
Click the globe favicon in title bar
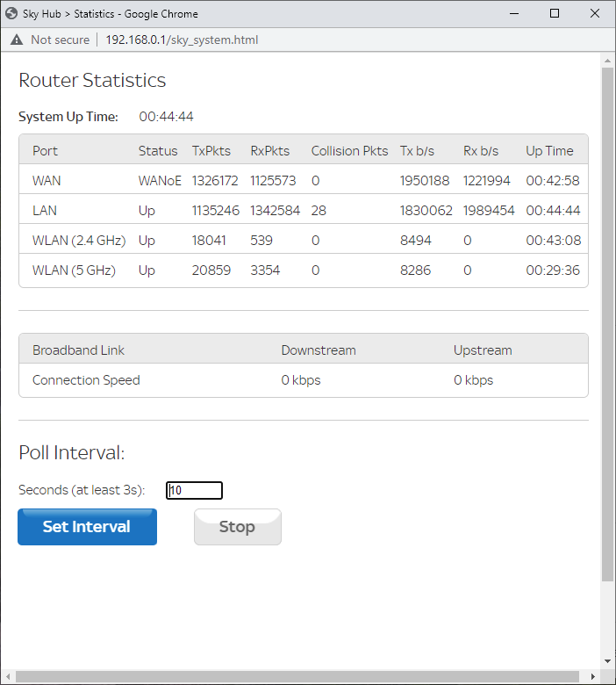12,14
